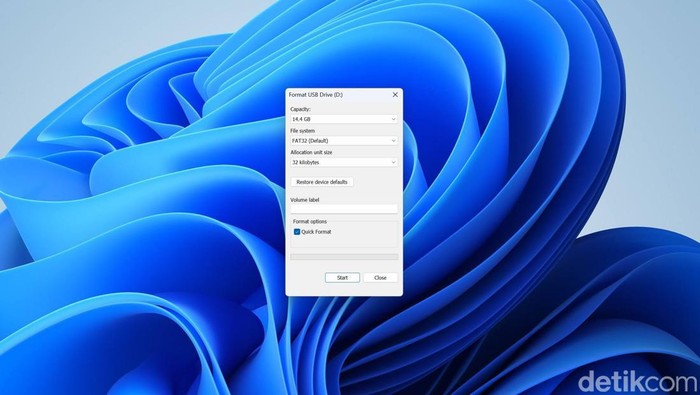Image resolution: width=700 pixels, height=395 pixels.
Task: Click Restore device defaults button
Action: point(322,182)
